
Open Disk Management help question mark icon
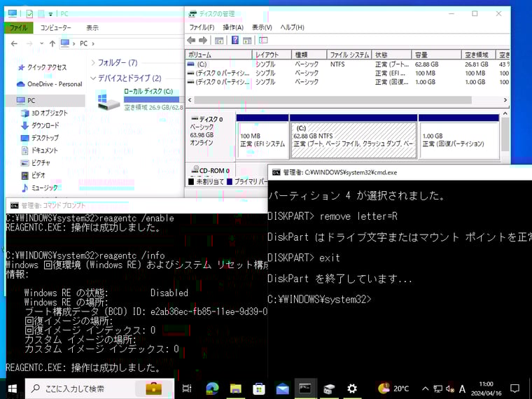click(234, 41)
